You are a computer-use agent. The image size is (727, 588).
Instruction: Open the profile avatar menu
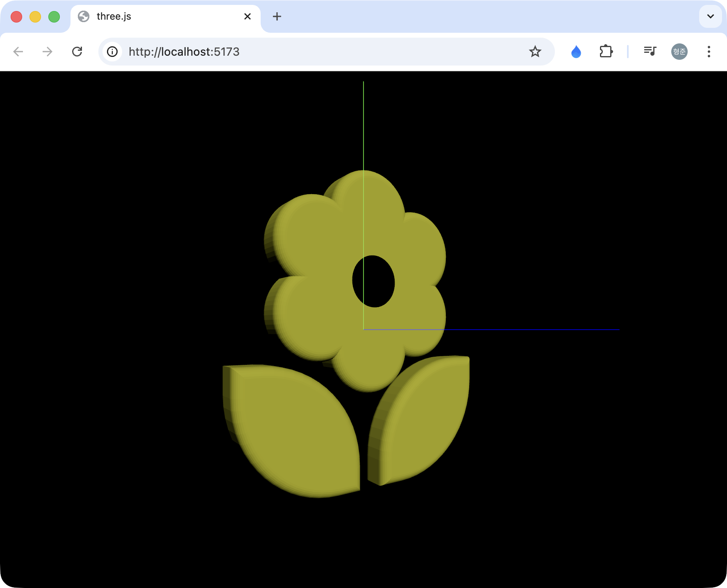(x=679, y=52)
